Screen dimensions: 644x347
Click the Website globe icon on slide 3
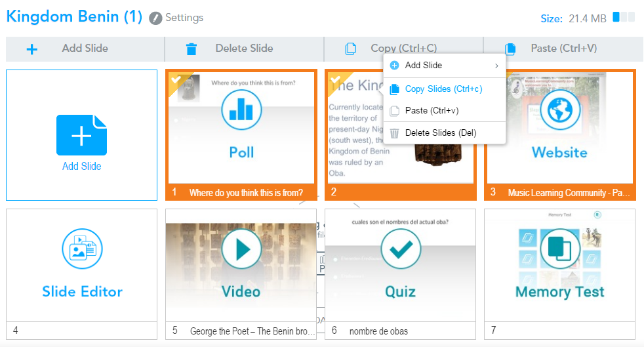click(x=559, y=110)
